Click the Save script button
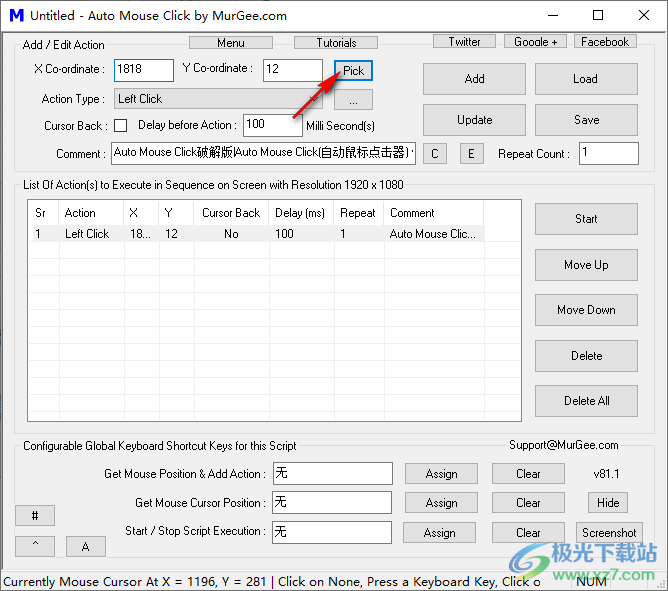The image size is (668, 591). 586,120
